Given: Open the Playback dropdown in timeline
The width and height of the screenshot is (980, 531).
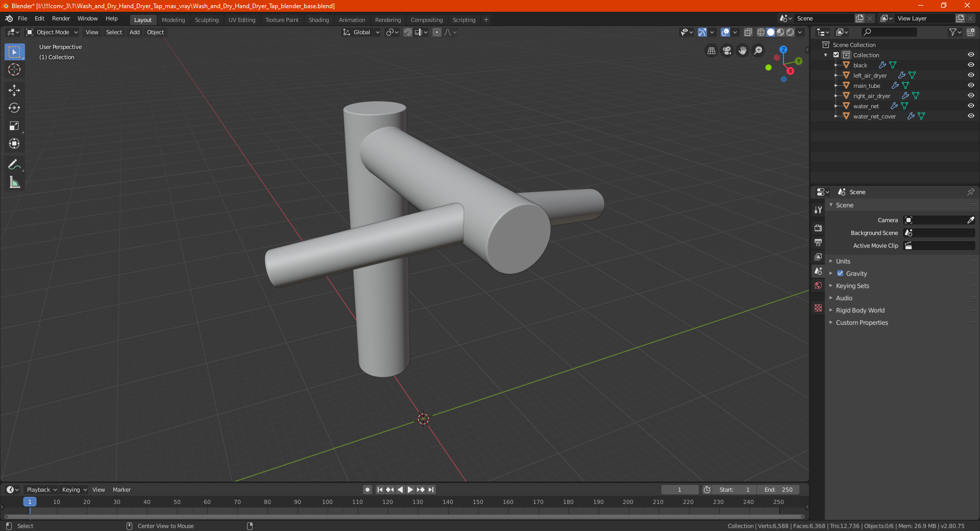Looking at the screenshot, I should coord(41,490).
